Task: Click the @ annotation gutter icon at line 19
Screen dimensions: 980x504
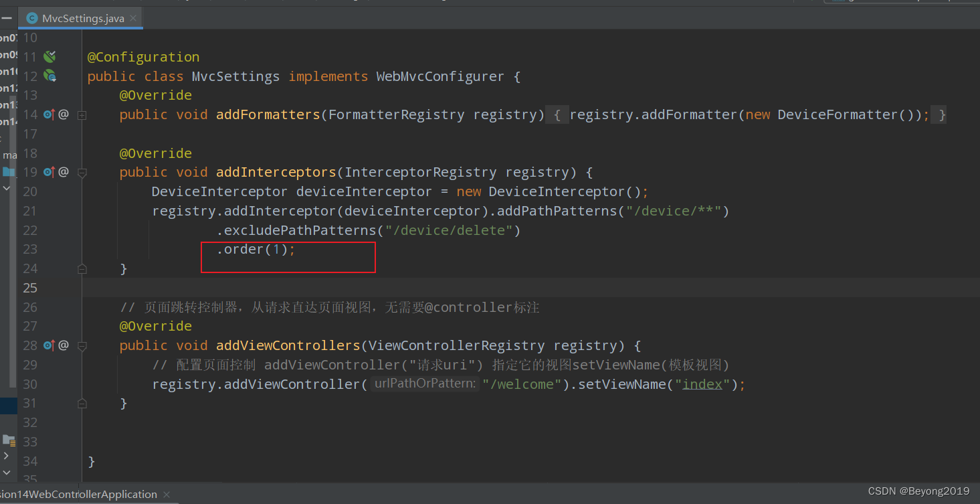Action: click(64, 172)
